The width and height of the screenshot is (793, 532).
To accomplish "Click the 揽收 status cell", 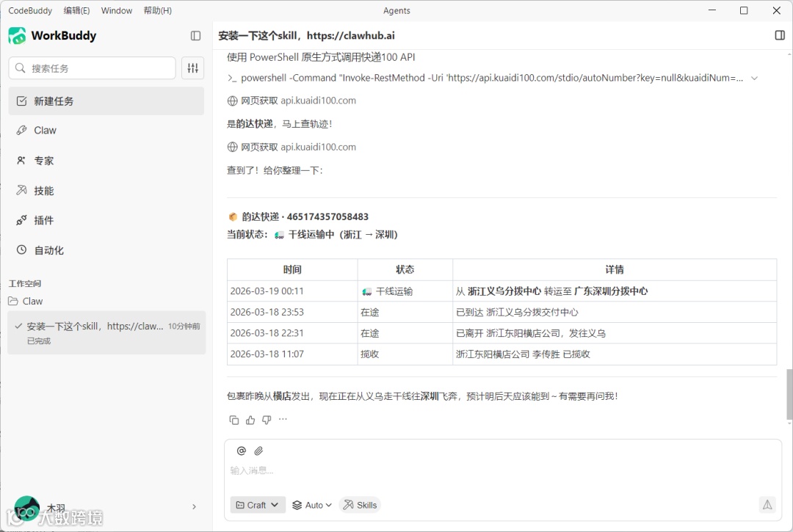I will tap(405, 354).
